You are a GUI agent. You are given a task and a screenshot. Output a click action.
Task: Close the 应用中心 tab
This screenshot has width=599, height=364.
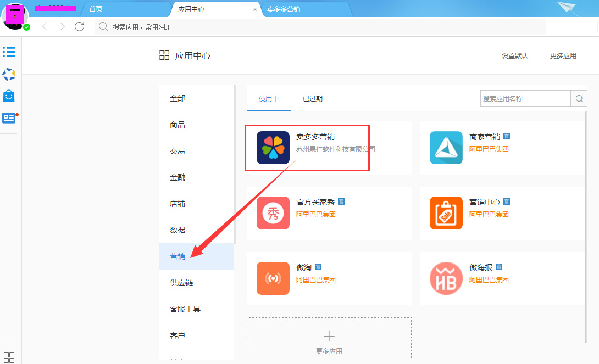click(x=255, y=9)
